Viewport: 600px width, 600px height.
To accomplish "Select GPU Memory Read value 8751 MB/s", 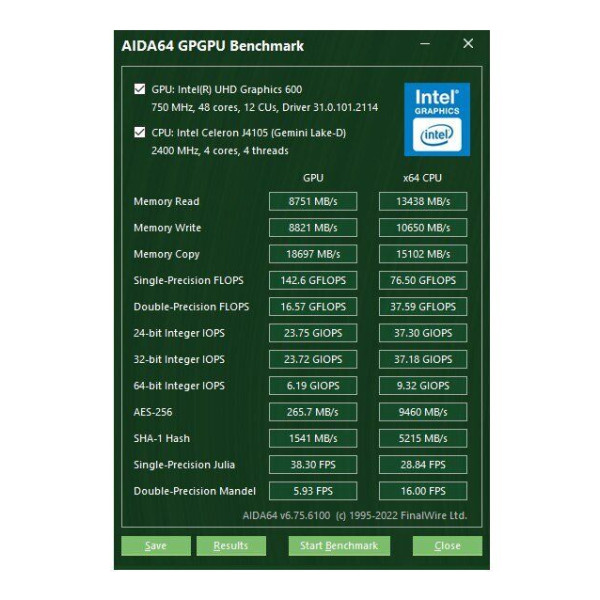I will click(313, 201).
